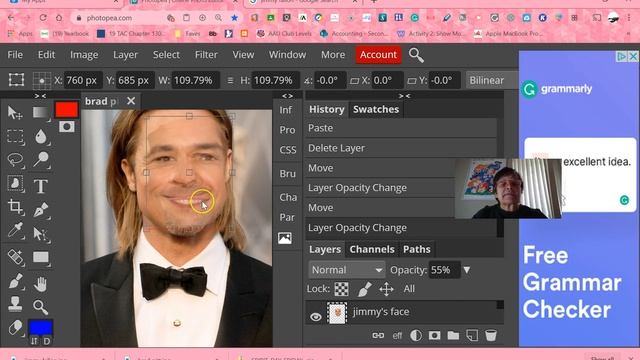Swap foreground and background colors
The image size is (640, 360).
34,341
